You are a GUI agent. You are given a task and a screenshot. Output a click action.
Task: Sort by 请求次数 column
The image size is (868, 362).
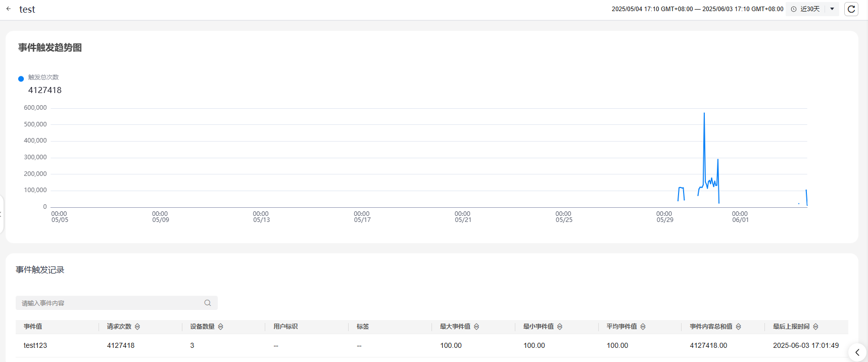pyautogui.click(x=137, y=327)
